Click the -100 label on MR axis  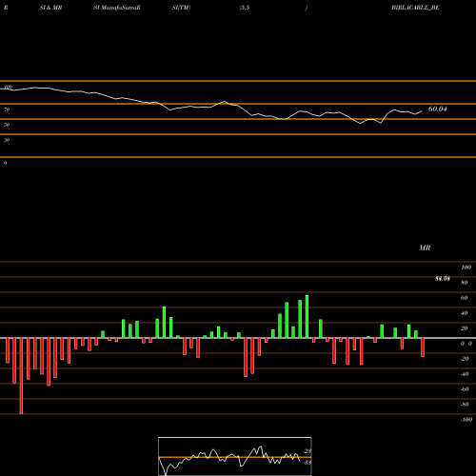pyautogui.click(x=466, y=420)
